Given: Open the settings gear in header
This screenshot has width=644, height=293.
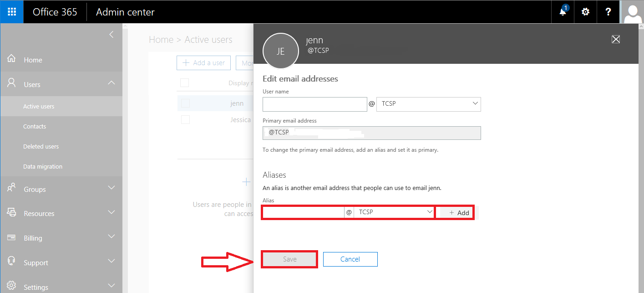Looking at the screenshot, I should click(585, 12).
